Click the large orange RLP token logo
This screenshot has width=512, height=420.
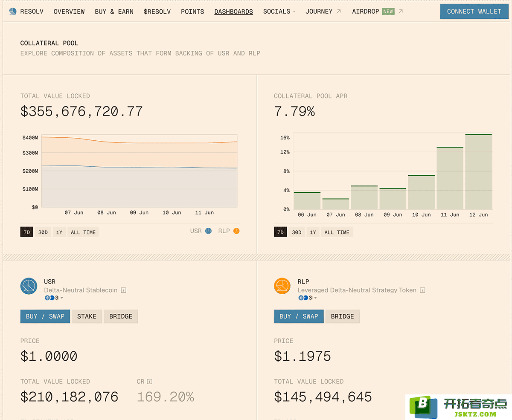282,286
